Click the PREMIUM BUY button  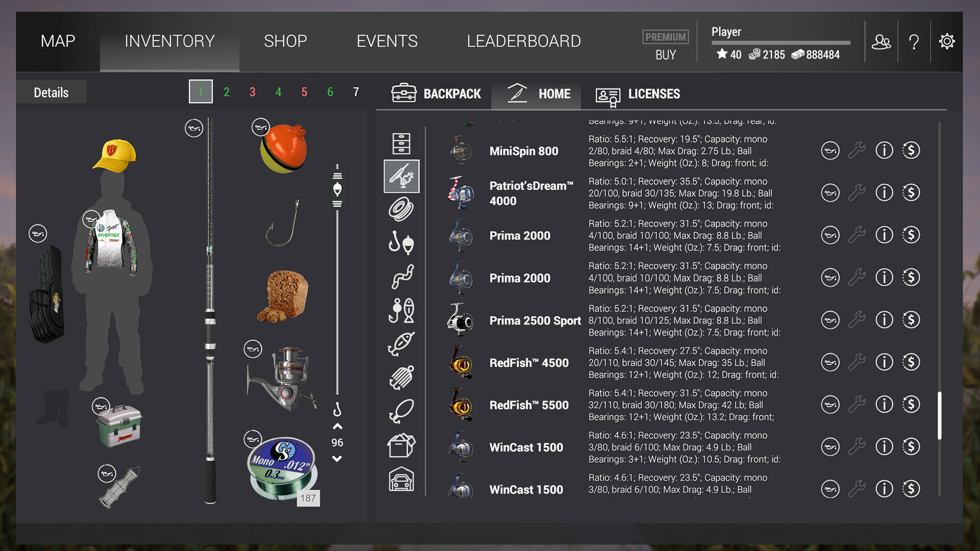tap(665, 45)
